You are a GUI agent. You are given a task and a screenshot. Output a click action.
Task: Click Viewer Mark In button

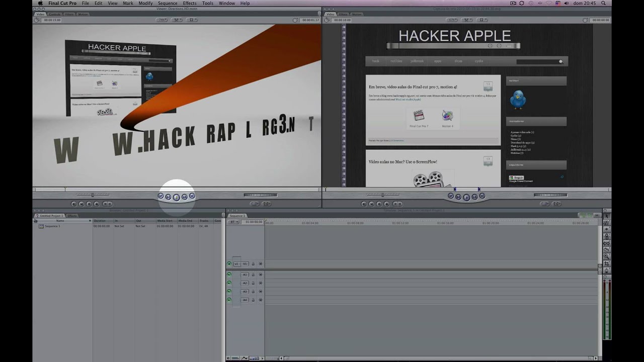[105, 204]
